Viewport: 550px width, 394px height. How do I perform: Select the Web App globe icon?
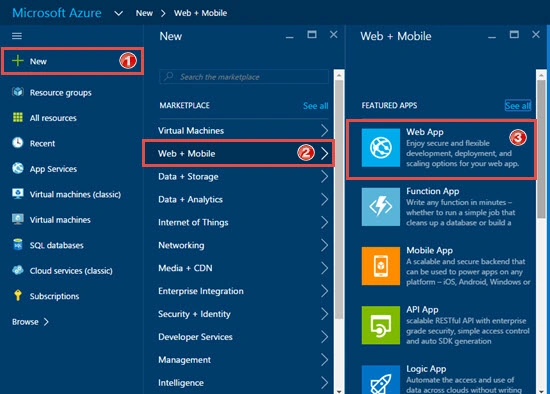[x=381, y=147]
